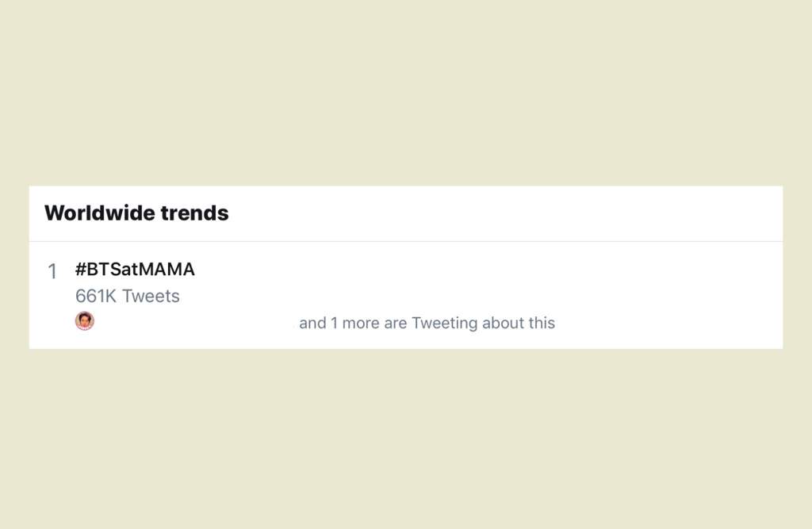Image resolution: width=812 pixels, height=529 pixels.
Task: Click the word 'Tweeting' in the caption
Action: [x=444, y=323]
